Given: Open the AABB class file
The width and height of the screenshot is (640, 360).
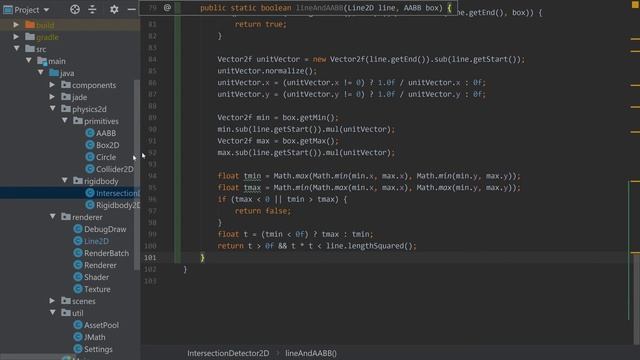Looking at the screenshot, I should point(106,133).
